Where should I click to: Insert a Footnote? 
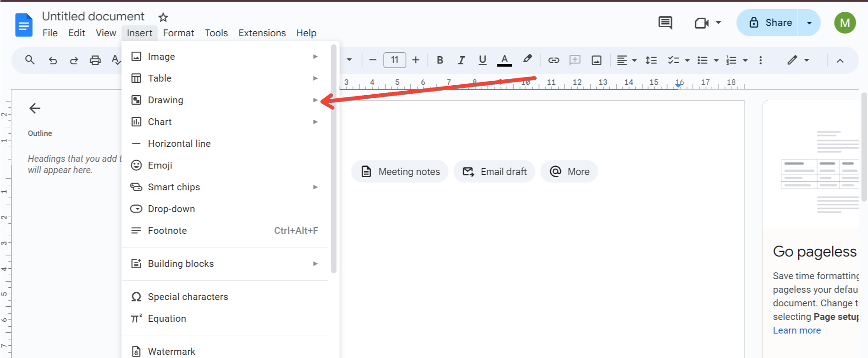[225, 231]
